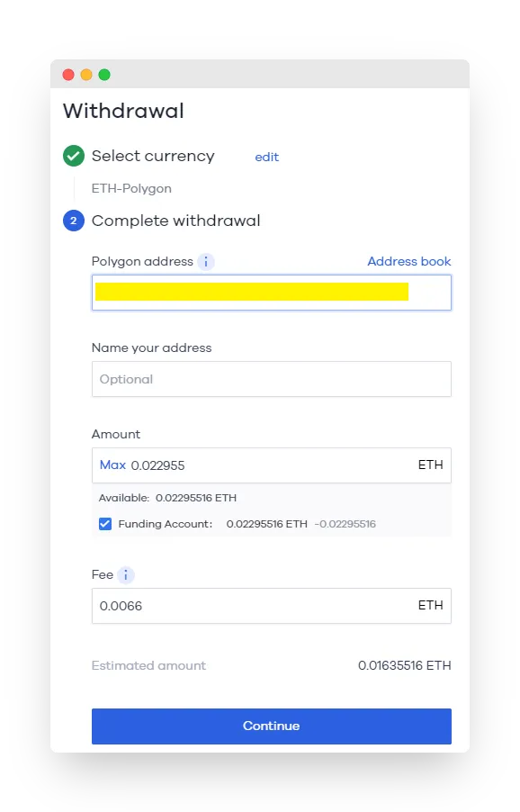Click the Fee info icon

click(126, 575)
